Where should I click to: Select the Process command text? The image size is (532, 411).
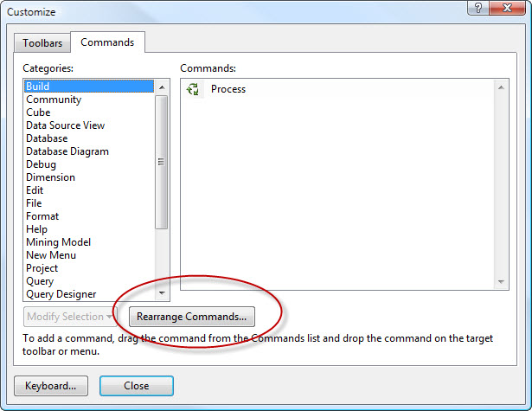228,89
